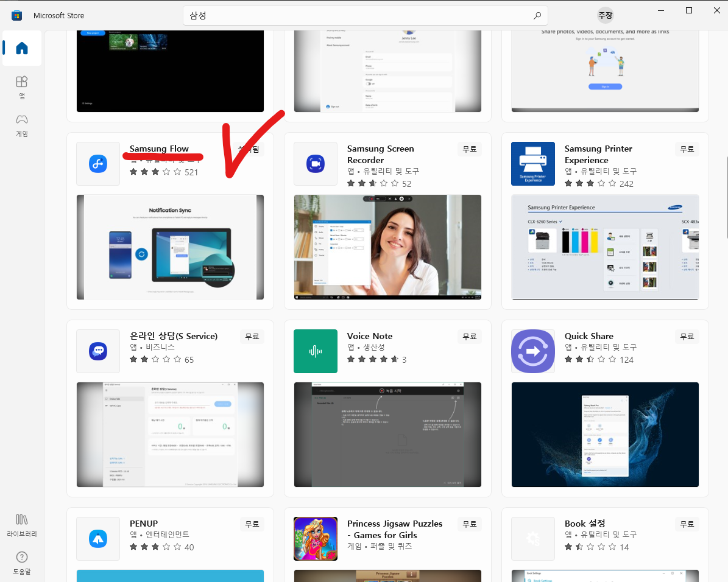Click the 온라인 상담(S Service) app icon
The width and height of the screenshot is (728, 582).
tap(98, 351)
